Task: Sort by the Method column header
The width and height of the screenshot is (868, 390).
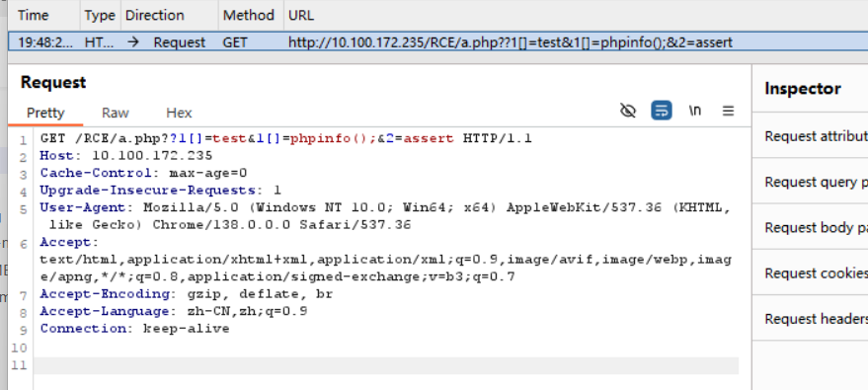Action: (249, 16)
